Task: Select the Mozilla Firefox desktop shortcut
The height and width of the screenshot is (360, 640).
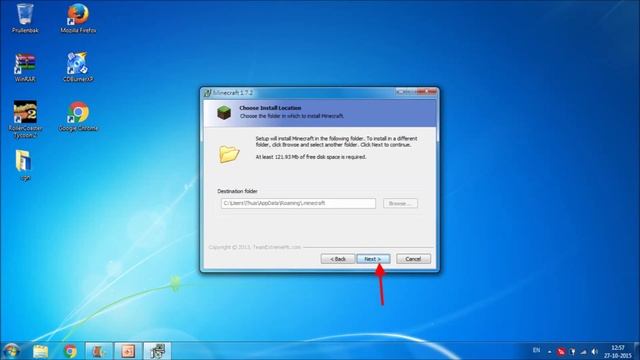Action: click(x=78, y=18)
